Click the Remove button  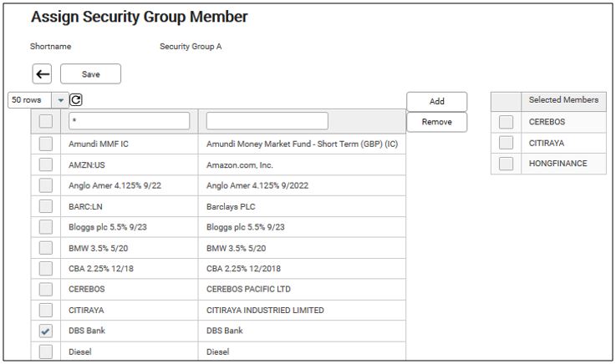(436, 122)
